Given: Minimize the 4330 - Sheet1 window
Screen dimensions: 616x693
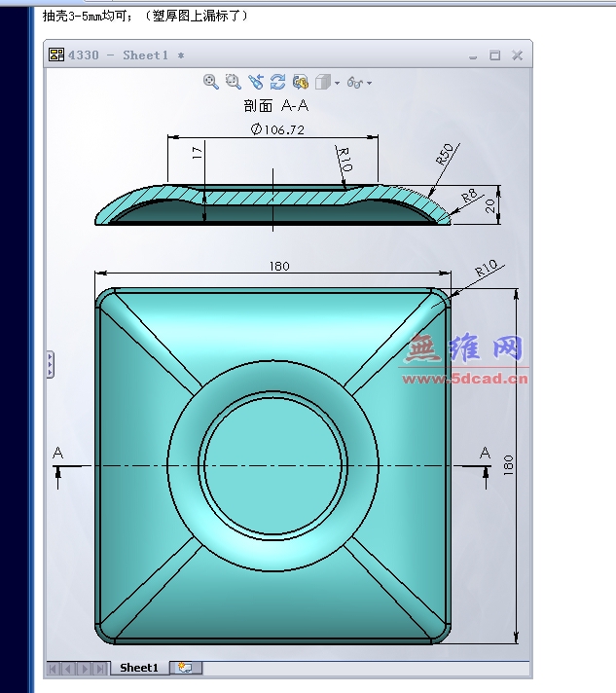Looking at the screenshot, I should click(473, 55).
